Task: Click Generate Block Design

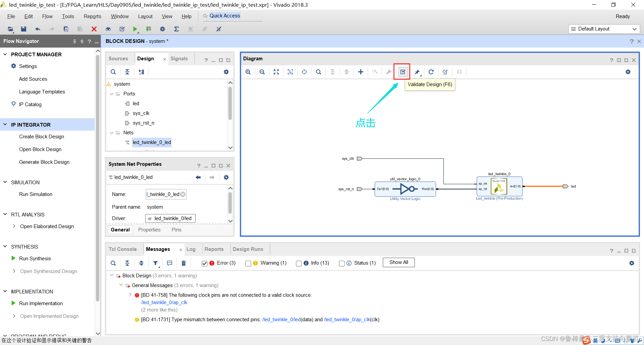Action: (44, 162)
